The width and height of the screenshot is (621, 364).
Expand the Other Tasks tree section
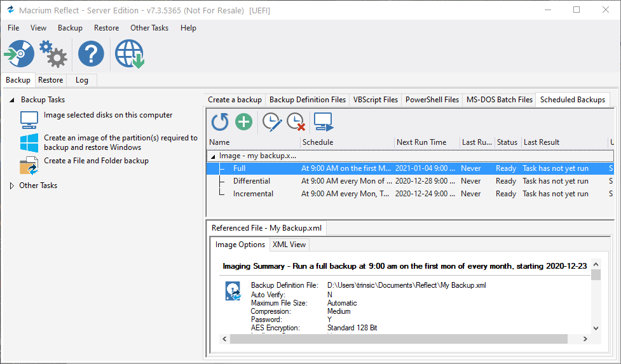point(12,185)
